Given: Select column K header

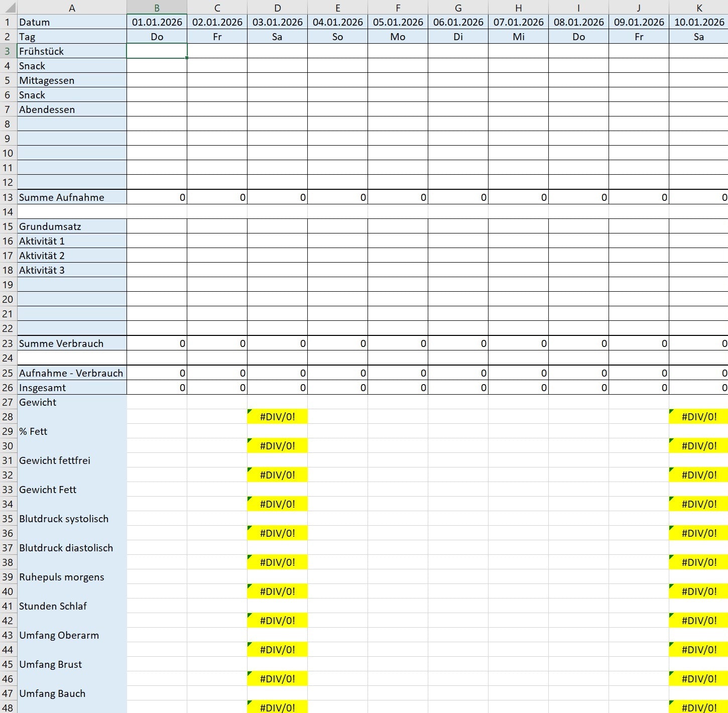Looking at the screenshot, I should (698, 8).
